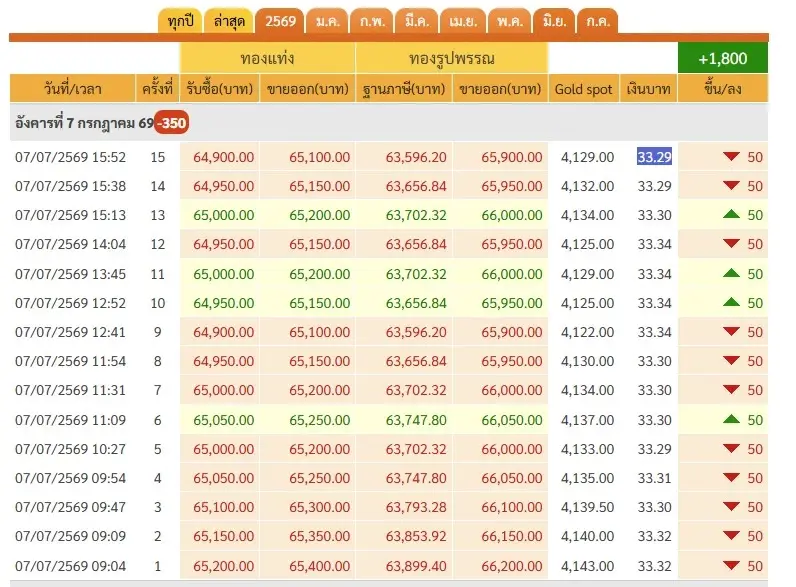Click the green +1,800 change box
Screen dimensions: 796x587
(x=722, y=58)
